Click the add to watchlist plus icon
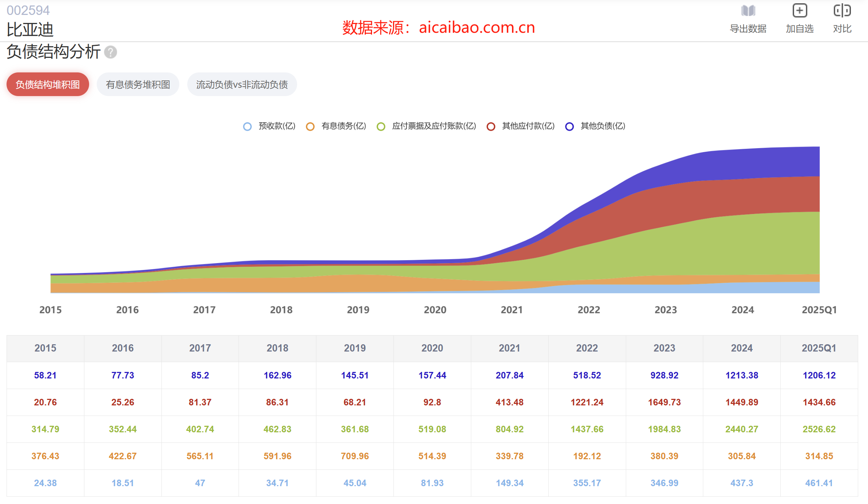Viewport: 868px width, 504px height. (800, 11)
